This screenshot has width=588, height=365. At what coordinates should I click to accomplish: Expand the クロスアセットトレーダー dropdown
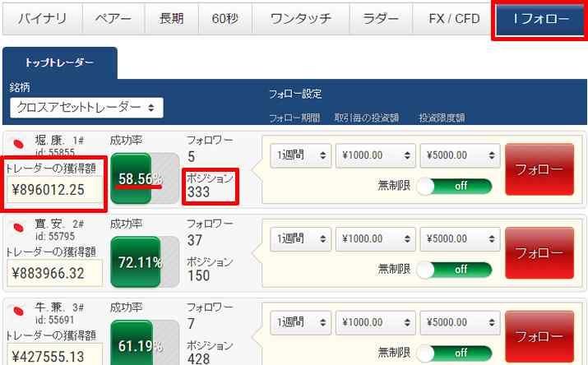click(x=86, y=108)
